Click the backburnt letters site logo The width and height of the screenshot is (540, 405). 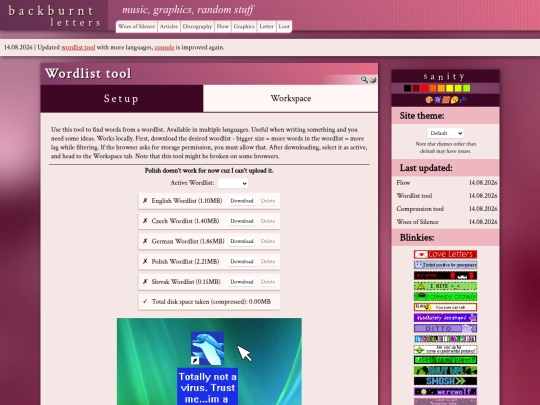click(54, 16)
